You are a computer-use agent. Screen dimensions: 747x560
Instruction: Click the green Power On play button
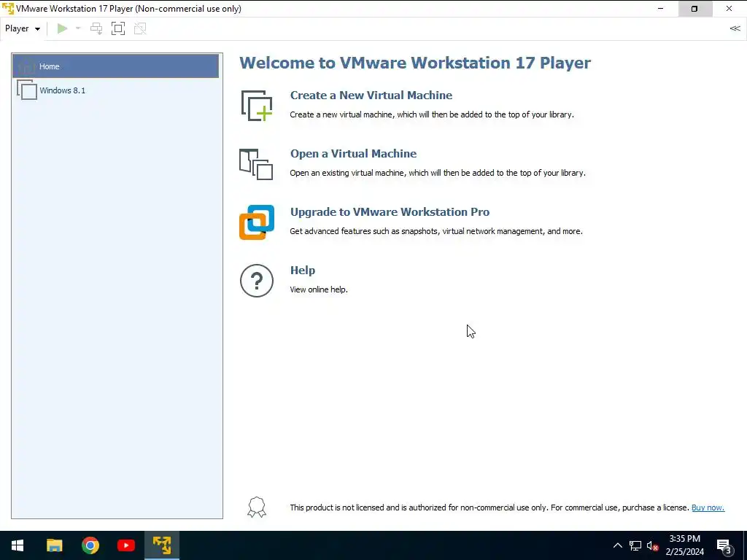coord(62,28)
